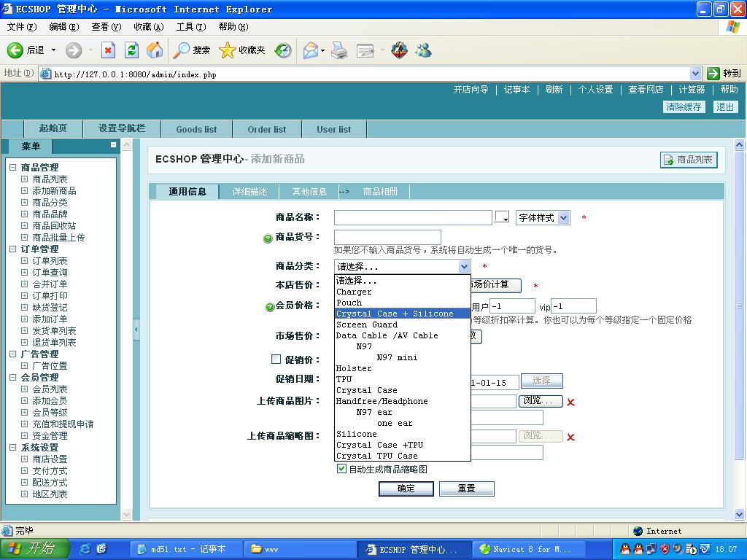Switch to md51.txt 记事本 taskbar window
Viewport: 747px width, 560px height.
point(186,549)
